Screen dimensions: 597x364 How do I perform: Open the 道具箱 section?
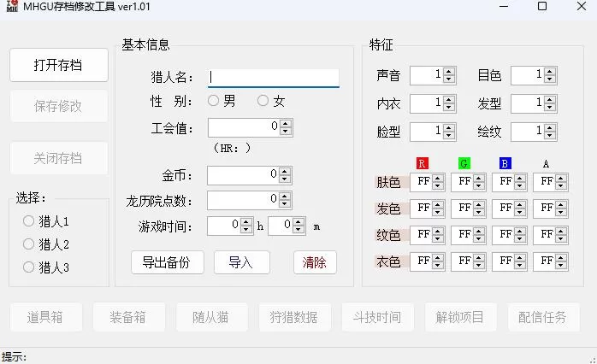pos(46,317)
